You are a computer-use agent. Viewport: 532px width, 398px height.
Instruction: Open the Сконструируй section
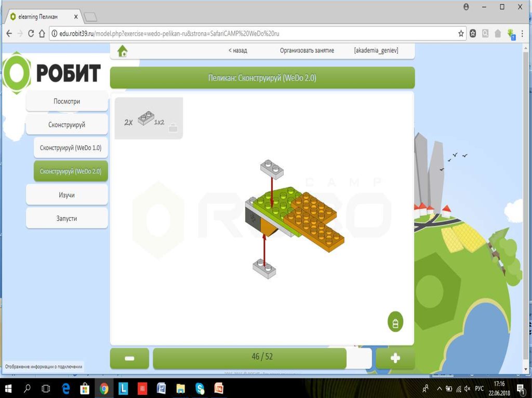pyautogui.click(x=67, y=125)
